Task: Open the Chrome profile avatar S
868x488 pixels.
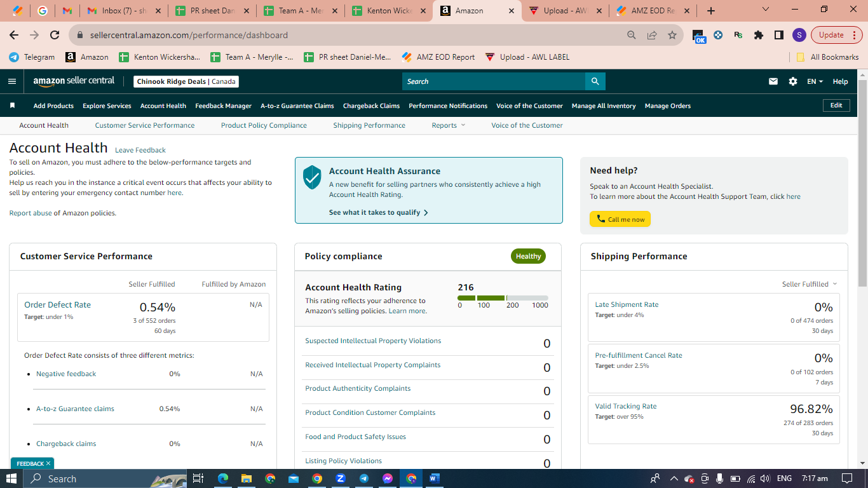Action: pyautogui.click(x=799, y=35)
